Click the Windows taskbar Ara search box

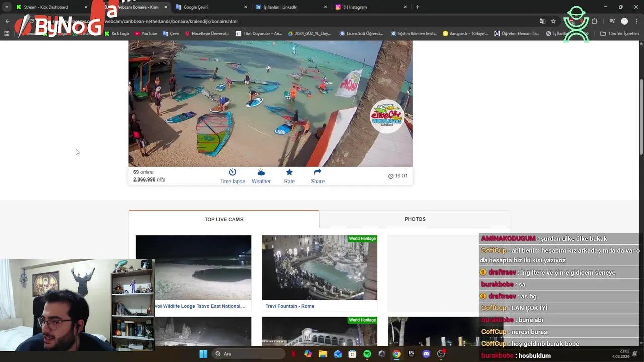[x=248, y=354]
